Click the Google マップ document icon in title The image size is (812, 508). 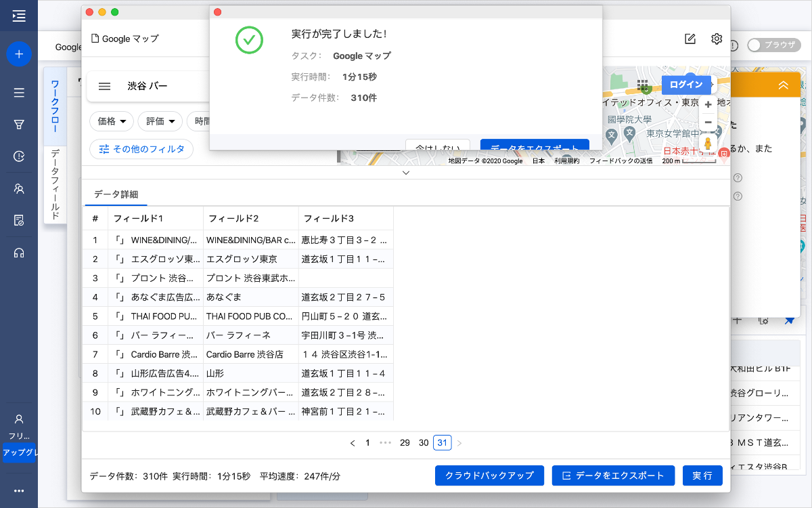[95, 39]
